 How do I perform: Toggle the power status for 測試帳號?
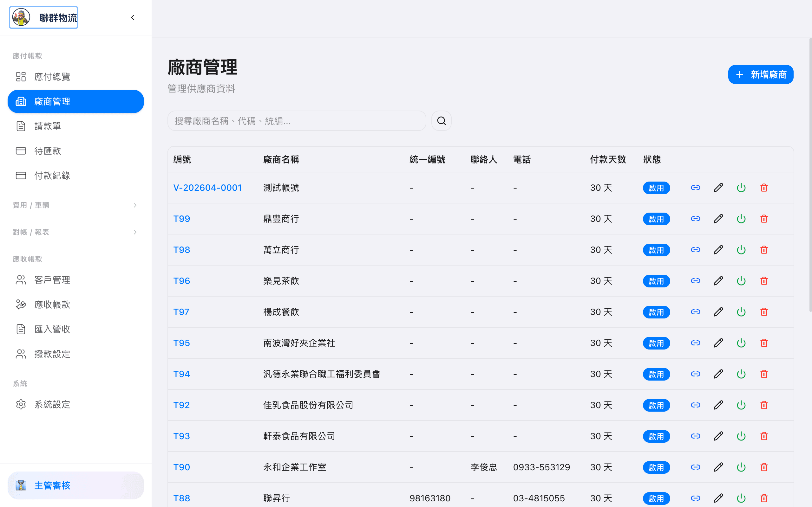click(x=741, y=188)
